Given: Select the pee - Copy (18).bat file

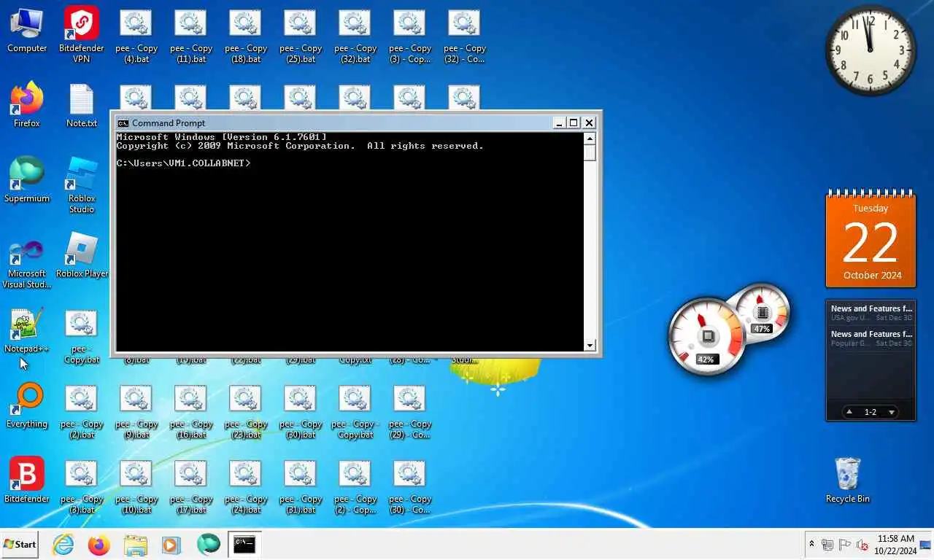Looking at the screenshot, I should (246, 36).
